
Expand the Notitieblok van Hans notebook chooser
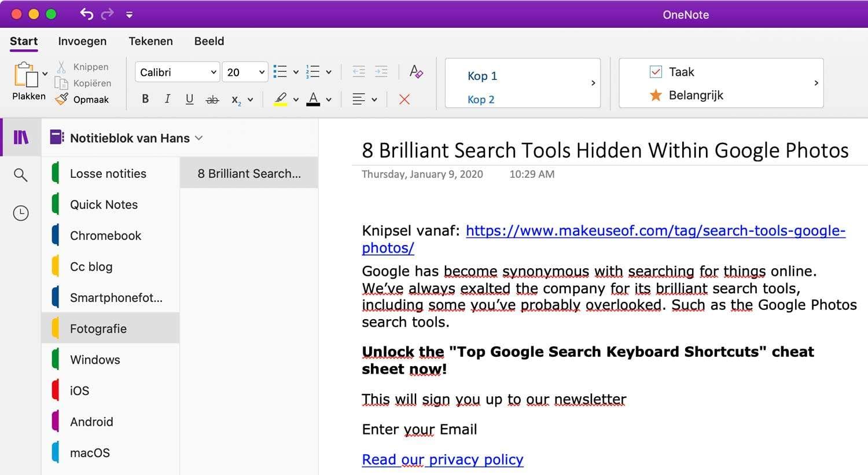tap(126, 138)
